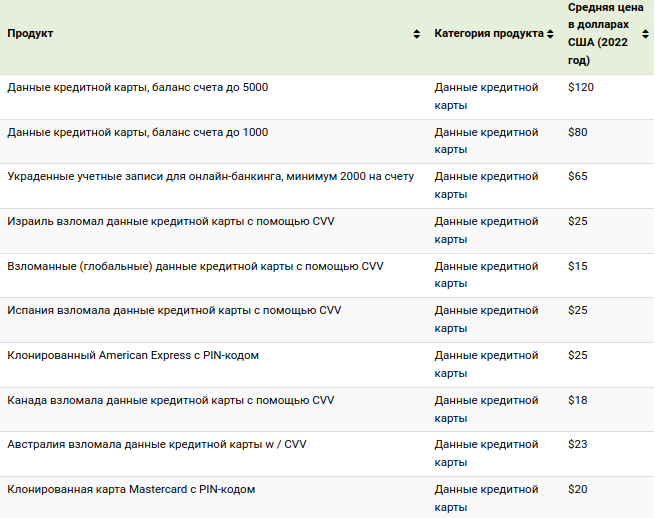This screenshot has height=518, width=655.
Task: Click the онлайн-банкинга stolen accounts row
Action: [327, 186]
